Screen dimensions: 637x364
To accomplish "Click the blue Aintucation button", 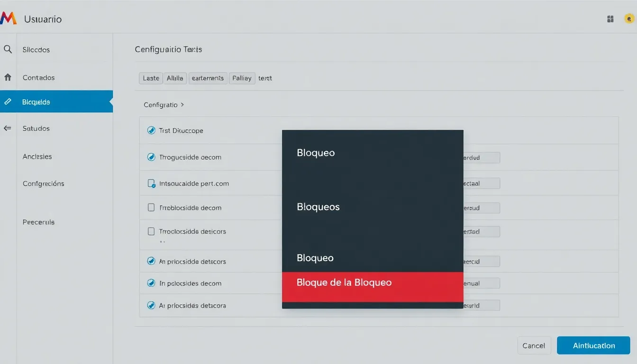I will click(x=593, y=346).
